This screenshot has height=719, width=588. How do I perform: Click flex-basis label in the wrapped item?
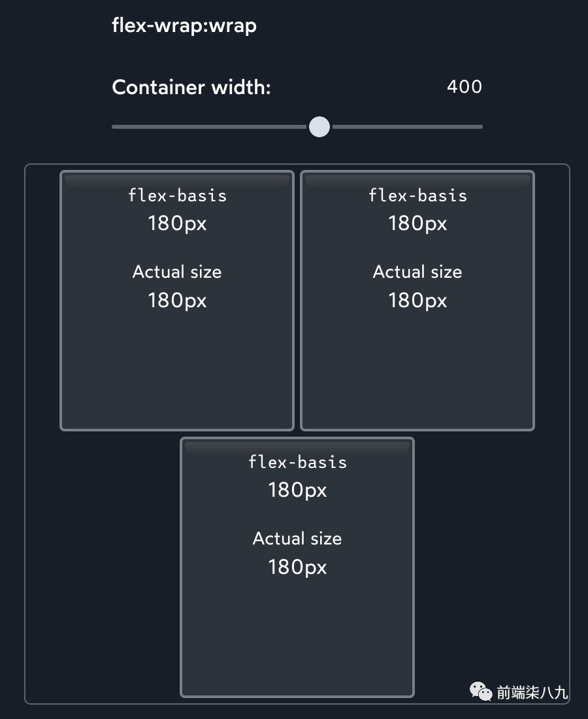click(x=297, y=462)
